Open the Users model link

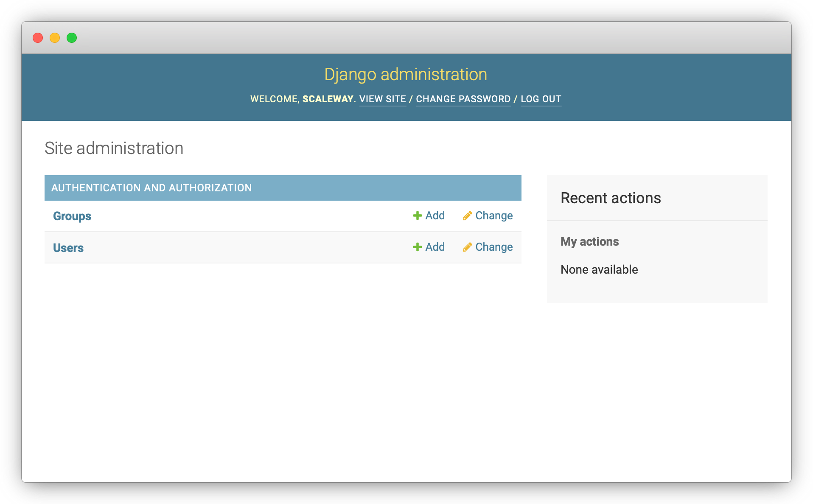[68, 248]
